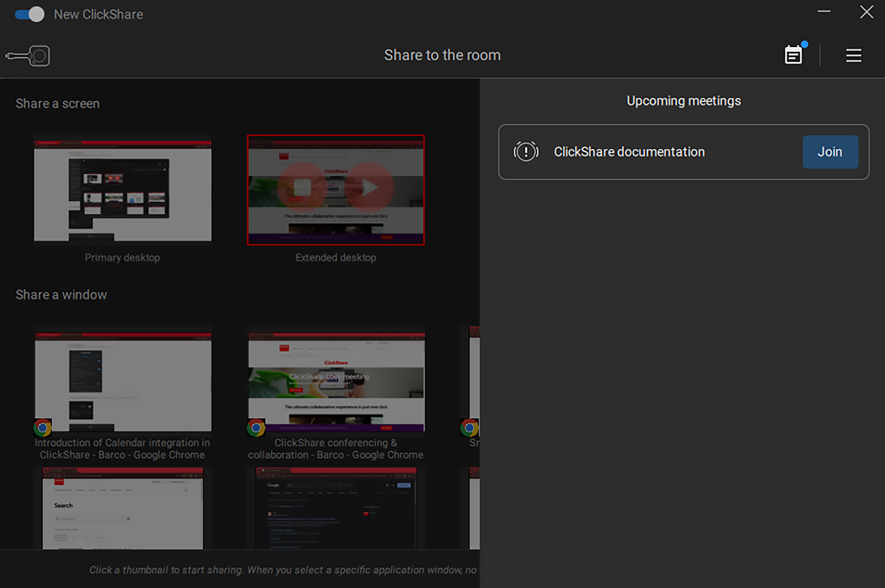Click the stop sharing icon on Extended desktop
Image resolution: width=885 pixels, height=588 pixels.
pos(302,187)
